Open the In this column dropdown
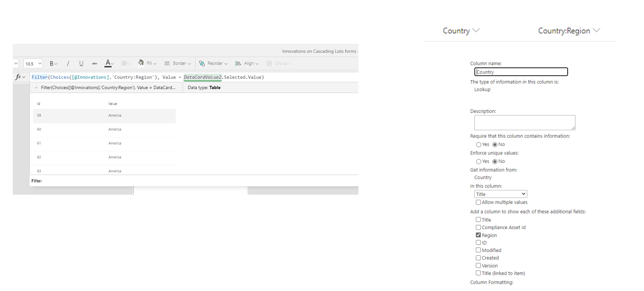The image size is (644, 291). coord(500,194)
